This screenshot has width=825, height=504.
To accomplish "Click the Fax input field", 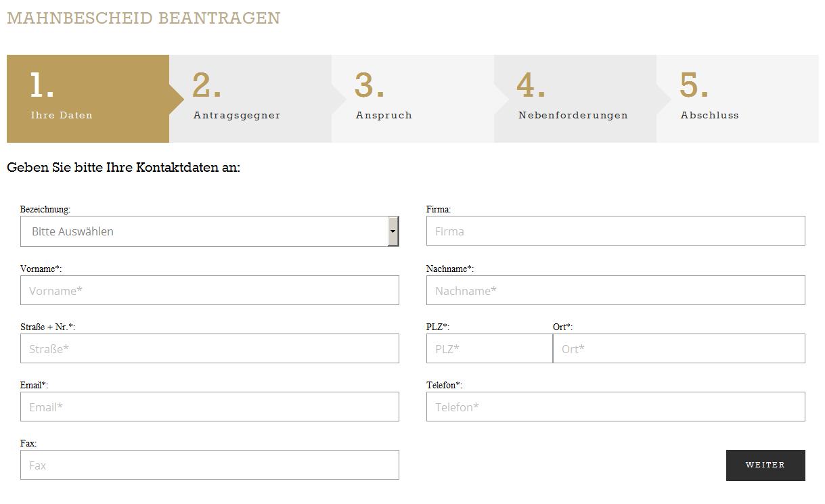I will [x=210, y=465].
